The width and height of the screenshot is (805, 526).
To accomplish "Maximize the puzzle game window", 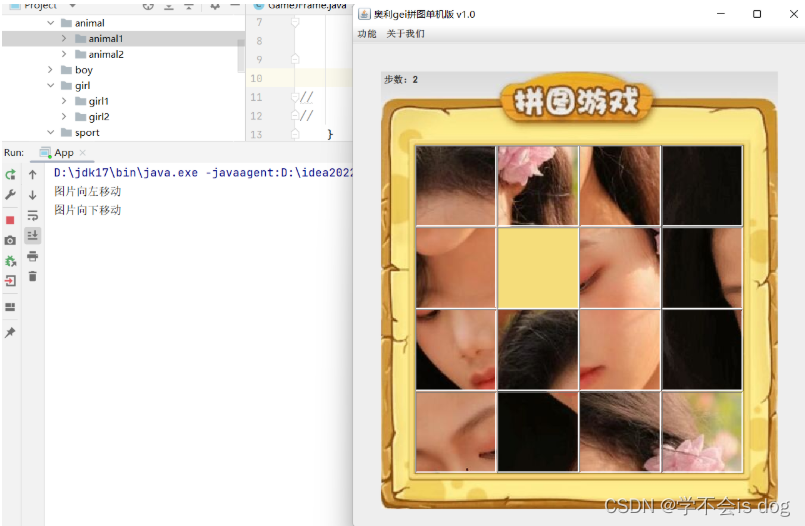I will (x=757, y=14).
